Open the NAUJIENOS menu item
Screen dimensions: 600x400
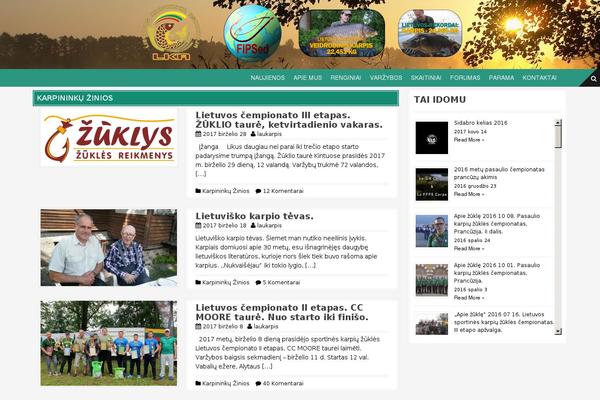[x=267, y=78]
